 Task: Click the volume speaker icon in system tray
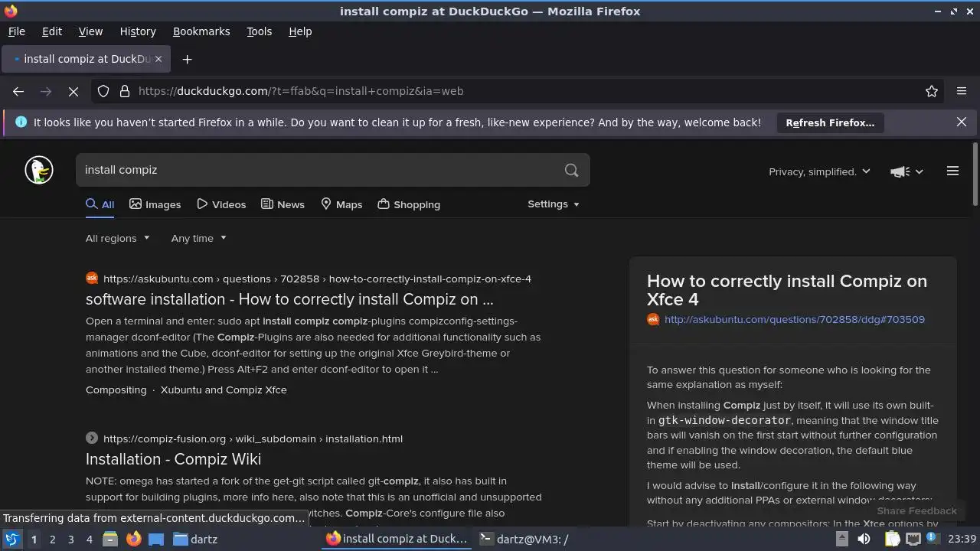coord(864,539)
